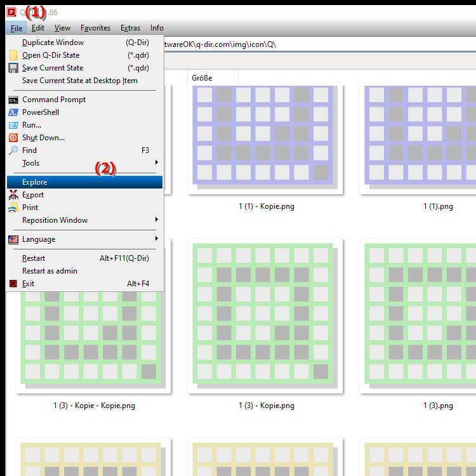
Task: Click the Find magnifying glass icon
Action: point(13,150)
